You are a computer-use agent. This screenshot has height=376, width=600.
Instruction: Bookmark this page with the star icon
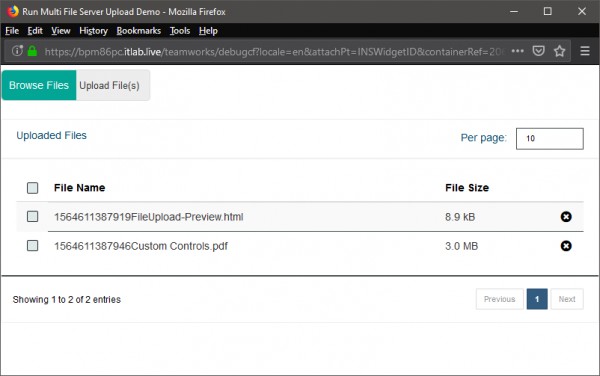click(x=559, y=51)
